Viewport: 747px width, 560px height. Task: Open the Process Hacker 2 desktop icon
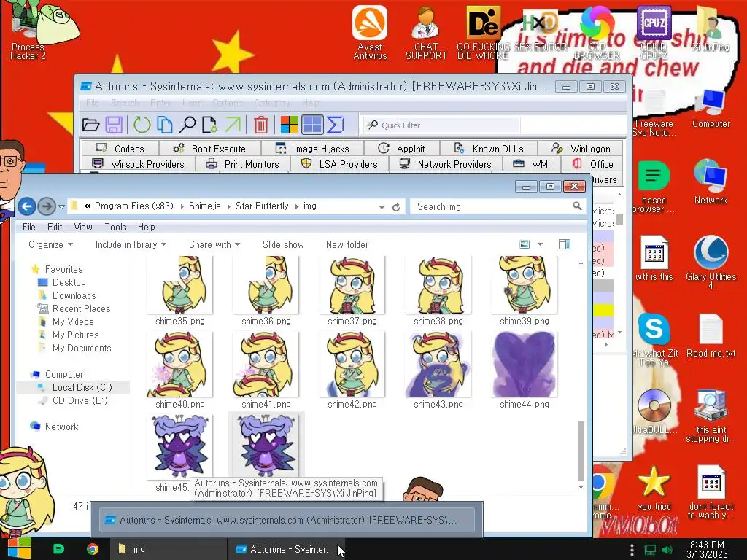[28, 32]
